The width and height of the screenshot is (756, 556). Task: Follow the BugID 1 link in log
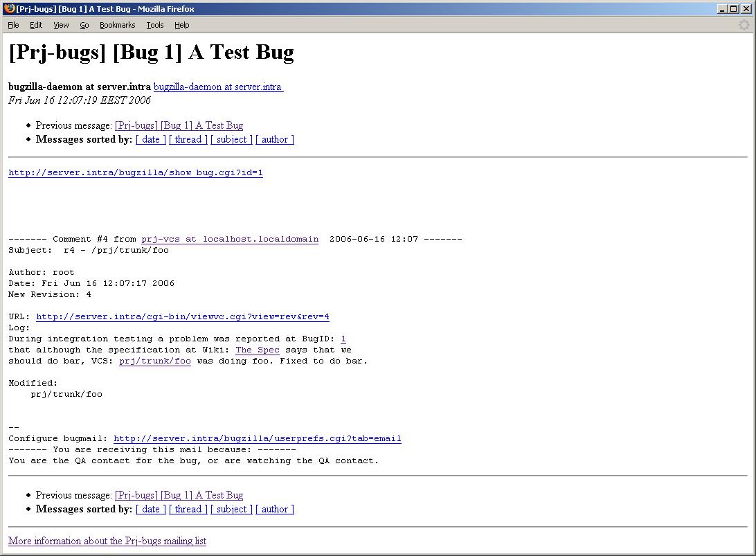pos(343,339)
